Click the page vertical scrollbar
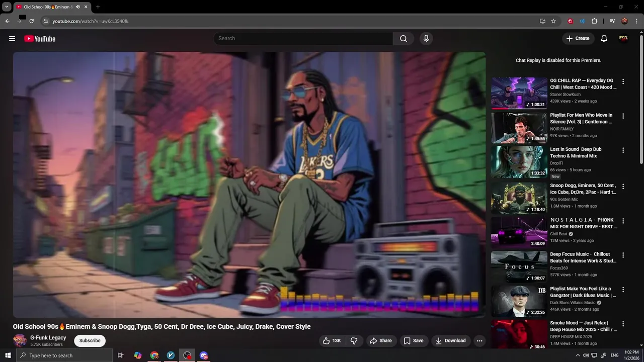The height and width of the screenshot is (362, 644). coord(641,101)
